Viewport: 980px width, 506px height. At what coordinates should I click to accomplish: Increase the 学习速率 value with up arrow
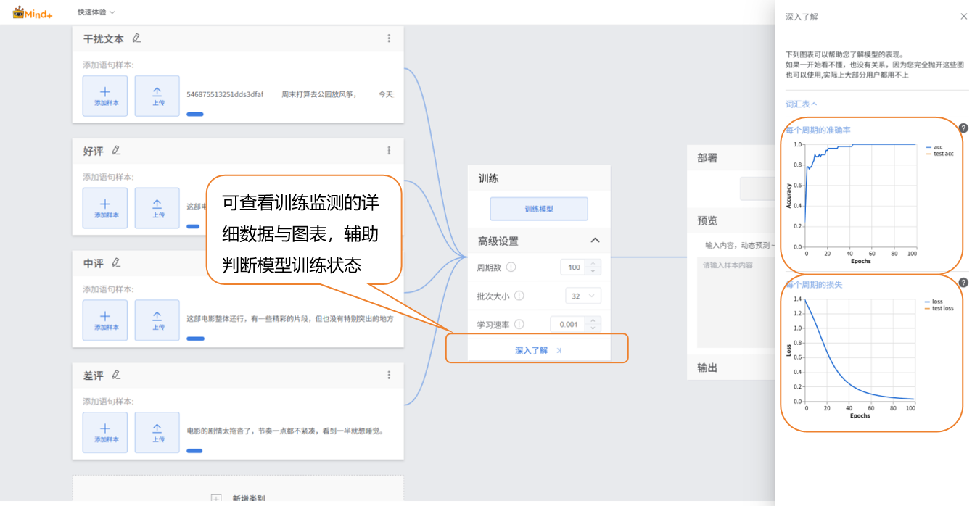pyautogui.click(x=593, y=320)
